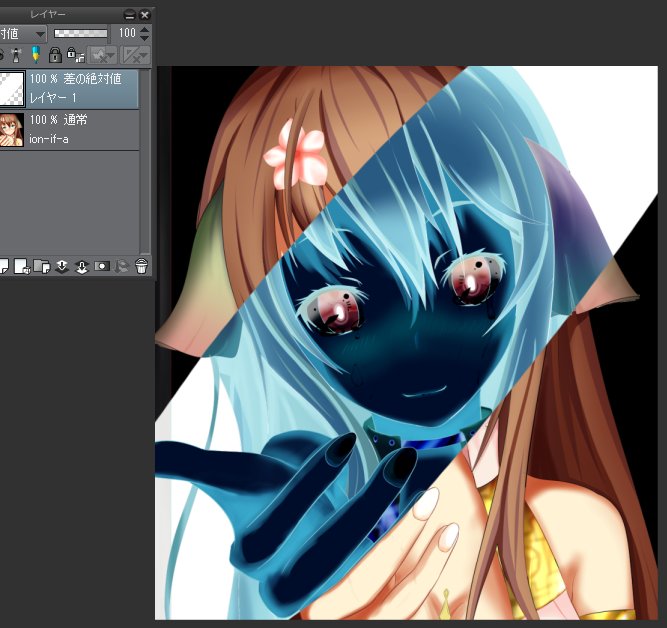The image size is (667, 628).
Task: Merge with the layer below icon
Action: 82,267
